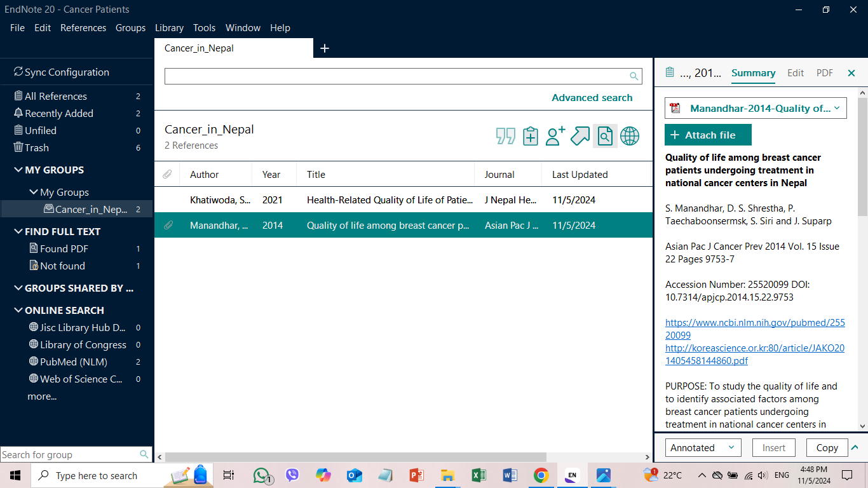Click the Insert Citation quote icon
Screen dimensions: 868x488
[x=506, y=136]
